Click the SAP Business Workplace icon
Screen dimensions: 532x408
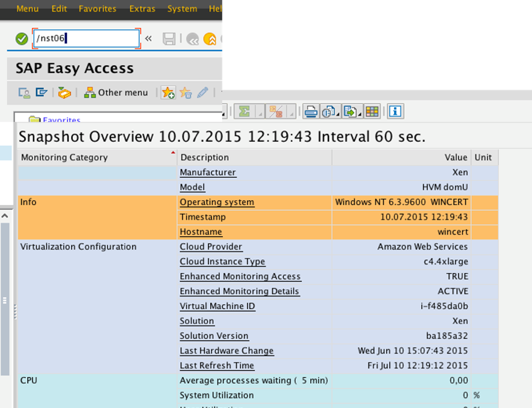64,92
